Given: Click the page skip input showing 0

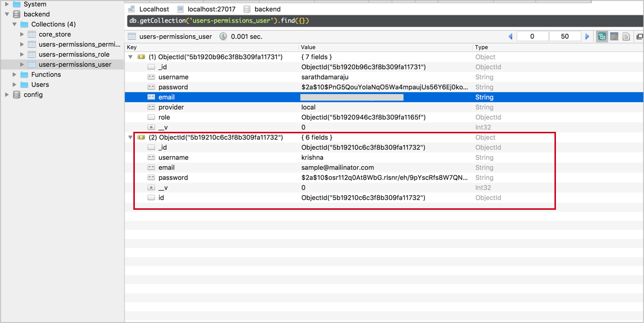Looking at the screenshot, I should coord(532,36).
